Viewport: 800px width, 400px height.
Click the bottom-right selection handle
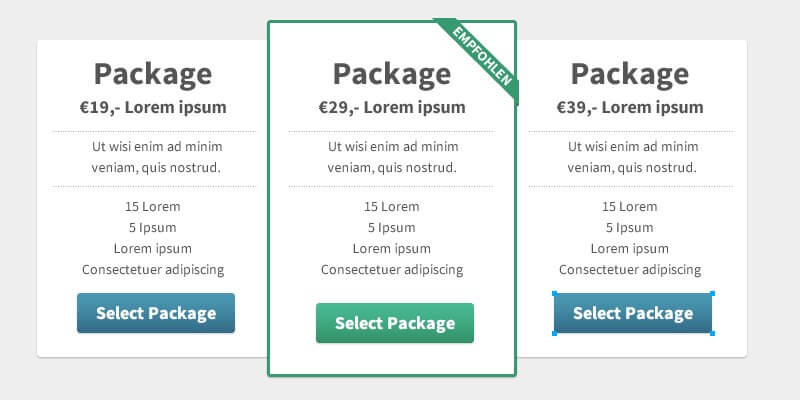712,333
